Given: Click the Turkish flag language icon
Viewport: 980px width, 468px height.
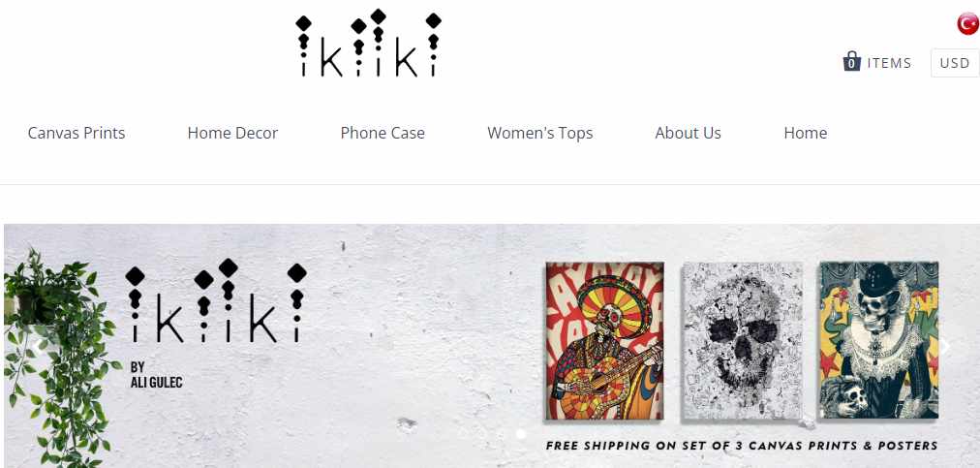Looking at the screenshot, I should (967, 24).
